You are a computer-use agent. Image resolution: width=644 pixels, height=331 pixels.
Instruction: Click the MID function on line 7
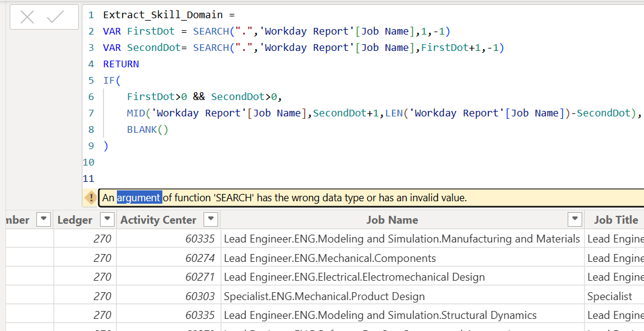coord(136,113)
